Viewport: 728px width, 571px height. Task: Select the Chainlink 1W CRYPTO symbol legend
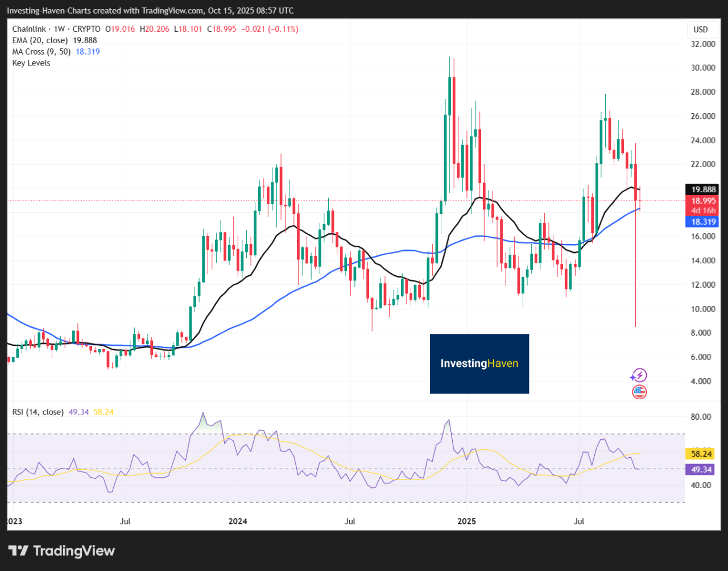pyautogui.click(x=56, y=29)
